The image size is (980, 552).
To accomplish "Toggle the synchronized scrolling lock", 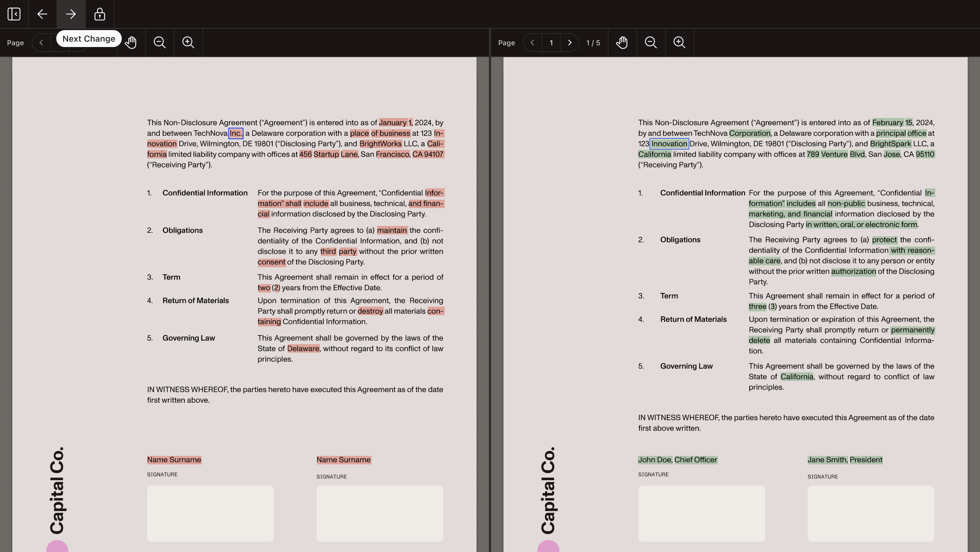I will coord(99,14).
